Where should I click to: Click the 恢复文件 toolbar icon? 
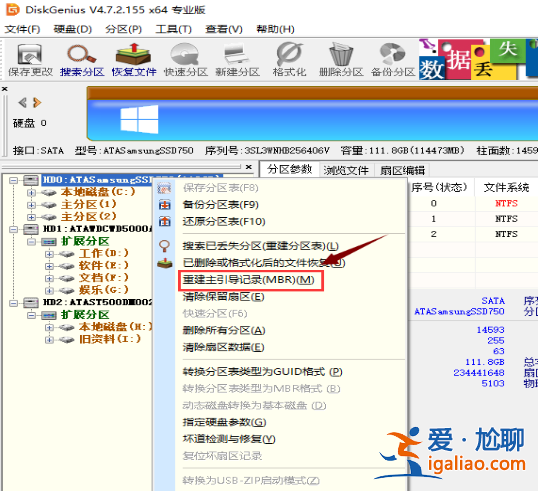tap(133, 54)
